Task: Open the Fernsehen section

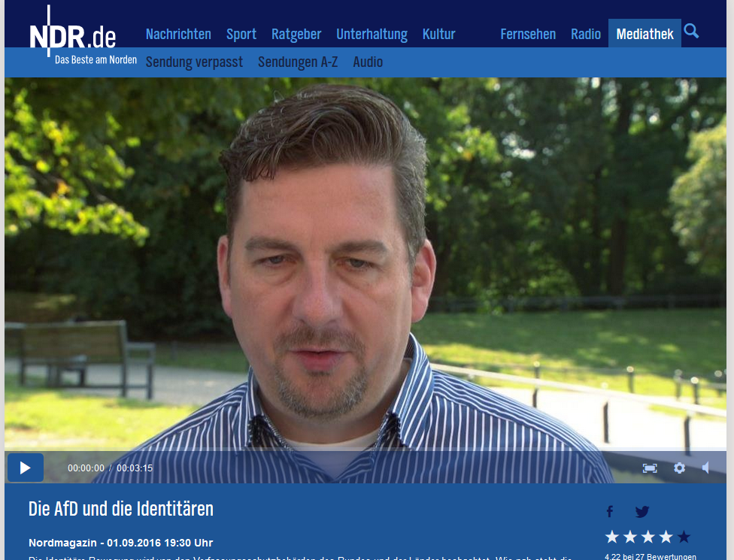Action: [528, 34]
